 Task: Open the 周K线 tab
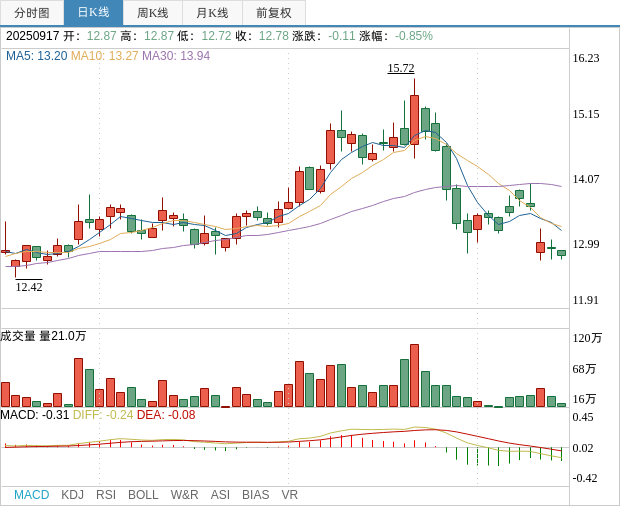pos(153,13)
